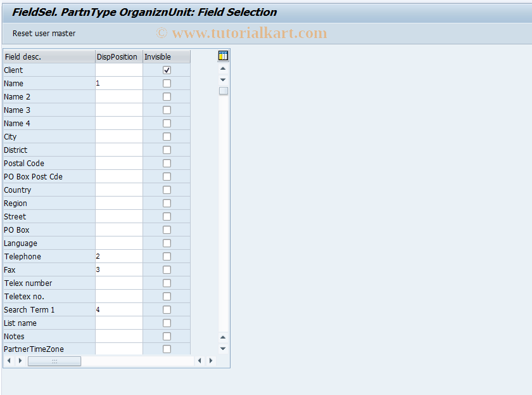Select the Client field description cell

point(49,70)
